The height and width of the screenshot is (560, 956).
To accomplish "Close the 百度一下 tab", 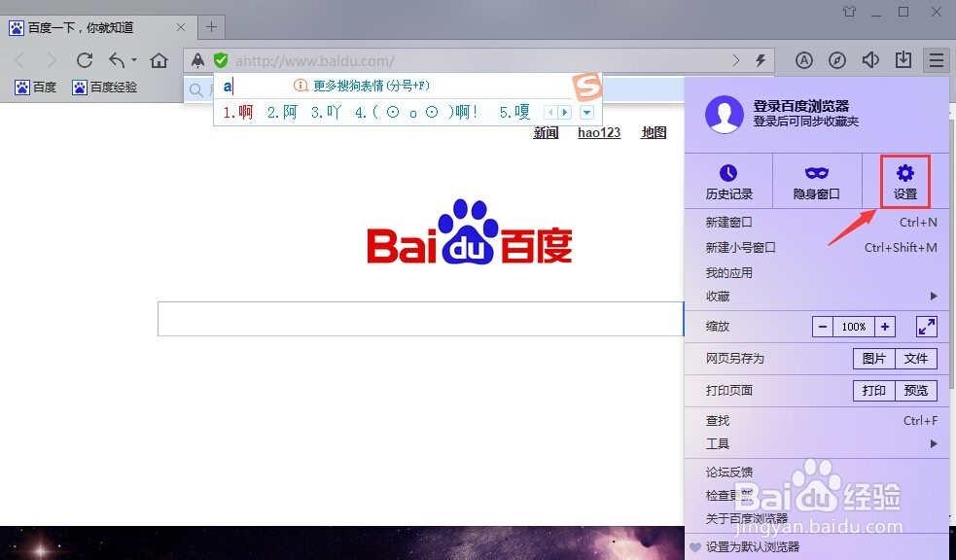I will pos(181,27).
